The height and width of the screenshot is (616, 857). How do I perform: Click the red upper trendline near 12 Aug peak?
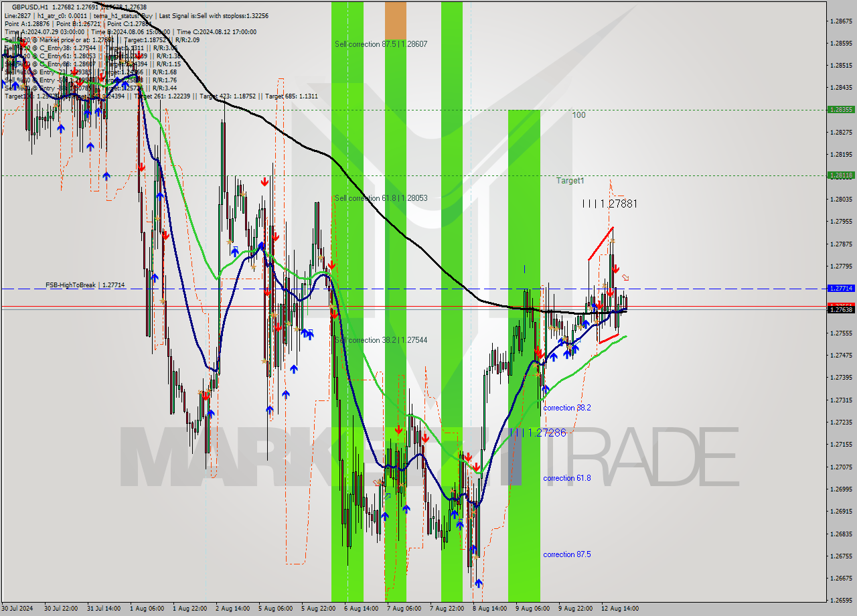click(601, 244)
